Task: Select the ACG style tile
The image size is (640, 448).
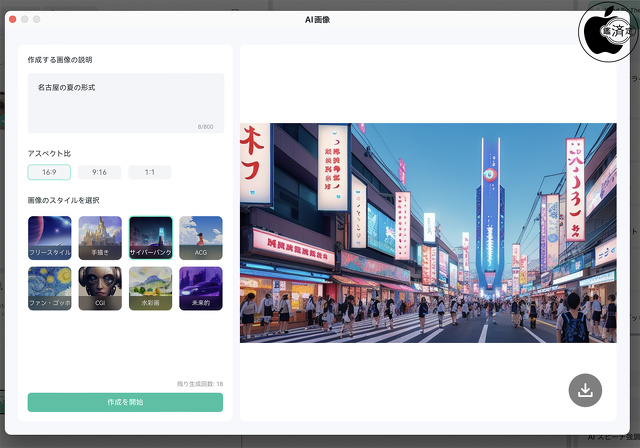Action: click(201, 237)
